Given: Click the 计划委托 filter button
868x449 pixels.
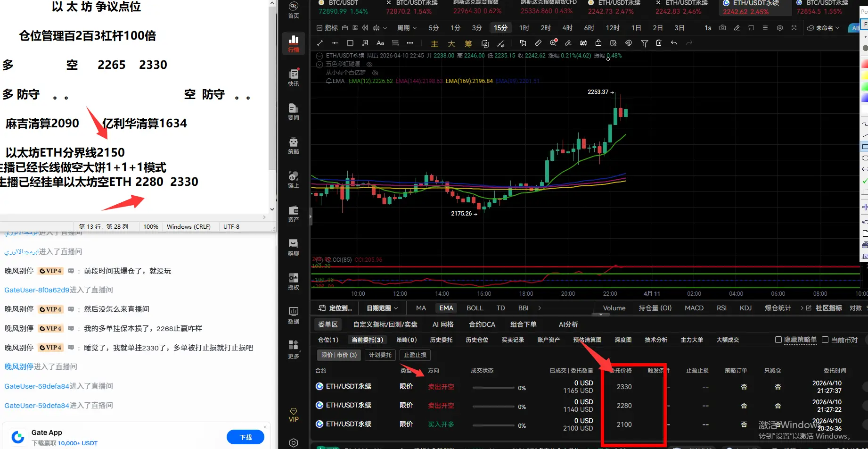Looking at the screenshot, I should [x=380, y=355].
